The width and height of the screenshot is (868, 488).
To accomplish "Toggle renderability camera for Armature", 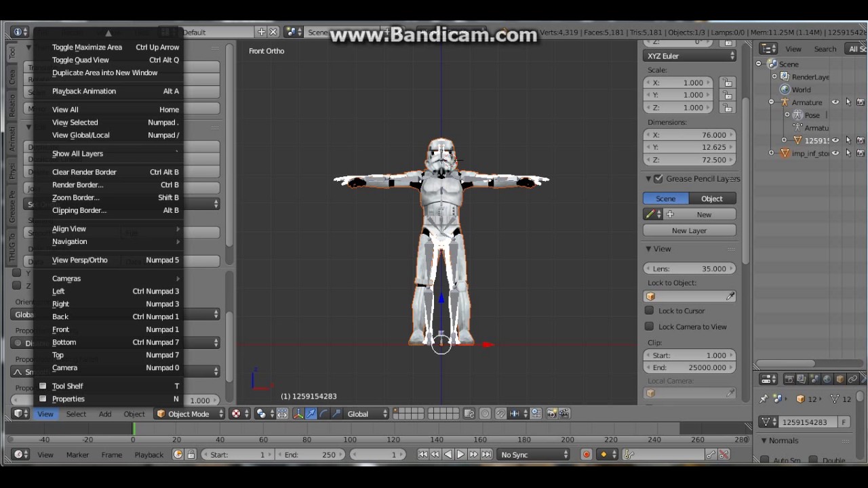I will 861,102.
